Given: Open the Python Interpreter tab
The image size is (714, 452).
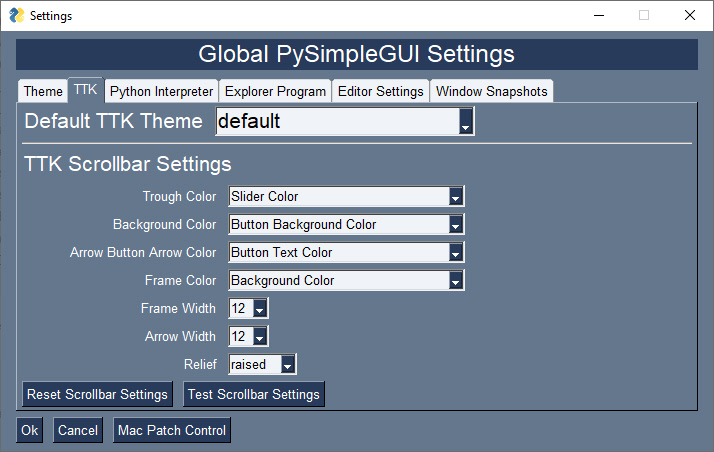Looking at the screenshot, I should click(x=161, y=91).
